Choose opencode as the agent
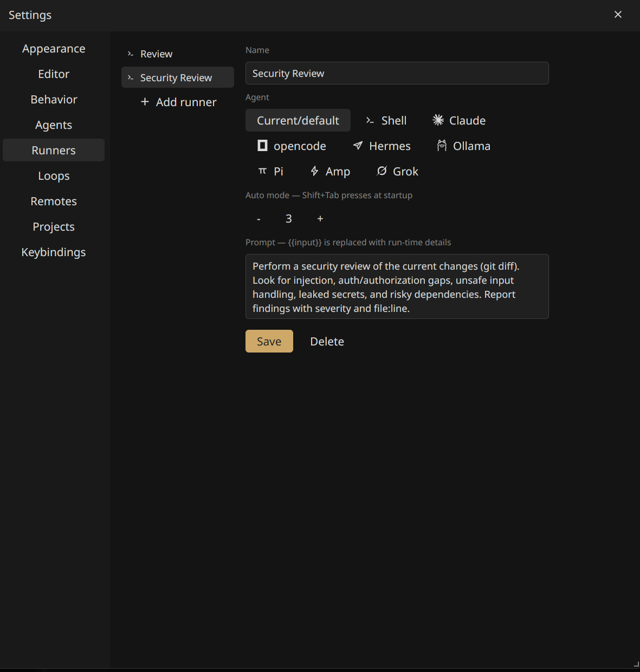The image size is (640, 672). tap(292, 146)
